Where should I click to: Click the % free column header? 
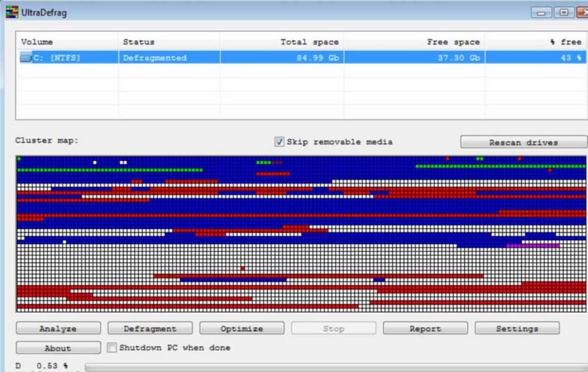[536, 42]
